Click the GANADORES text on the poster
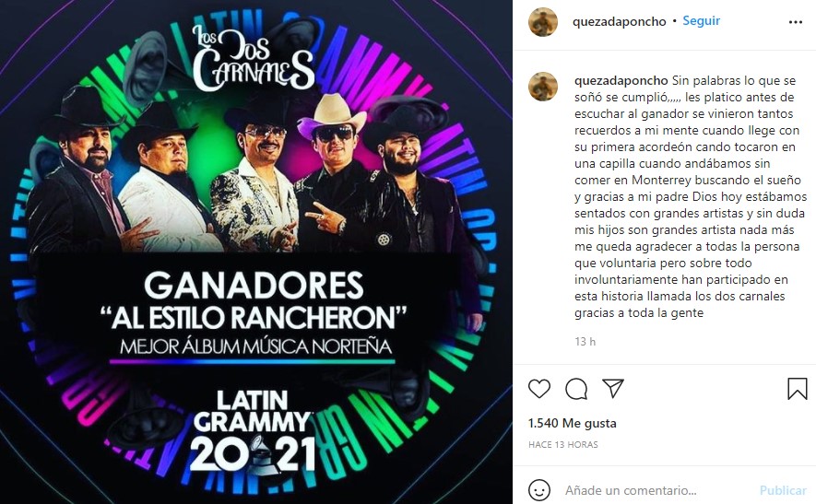816x504 pixels. [x=254, y=286]
